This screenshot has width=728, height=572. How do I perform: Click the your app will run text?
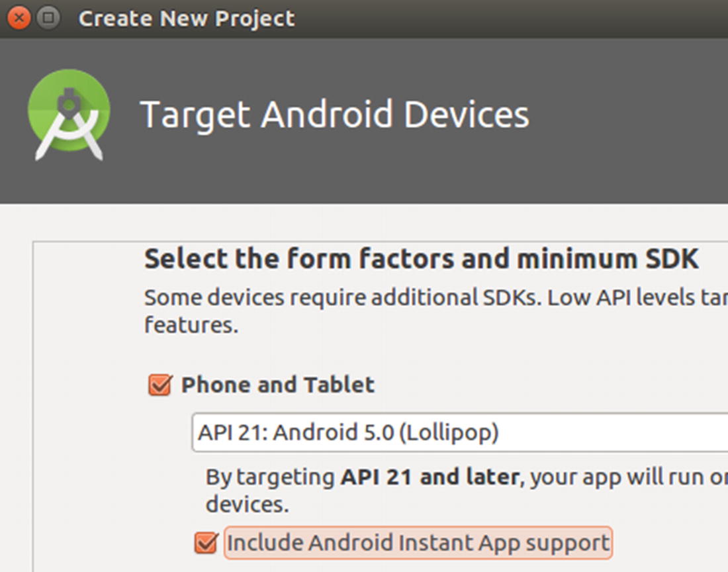617,477
